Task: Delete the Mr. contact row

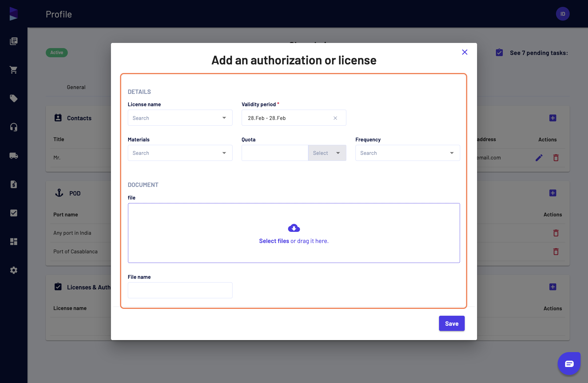Action: [556, 158]
